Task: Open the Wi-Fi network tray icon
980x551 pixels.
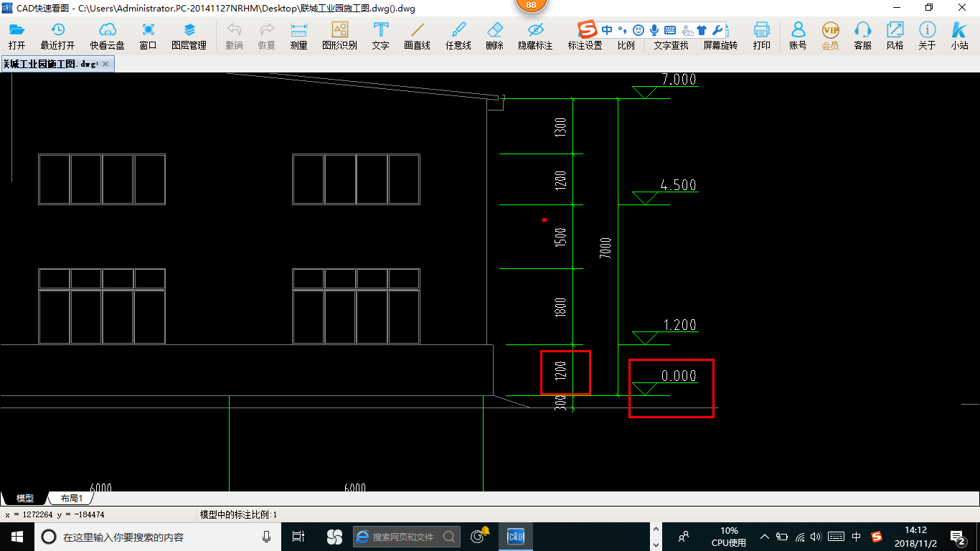Action: [x=799, y=537]
